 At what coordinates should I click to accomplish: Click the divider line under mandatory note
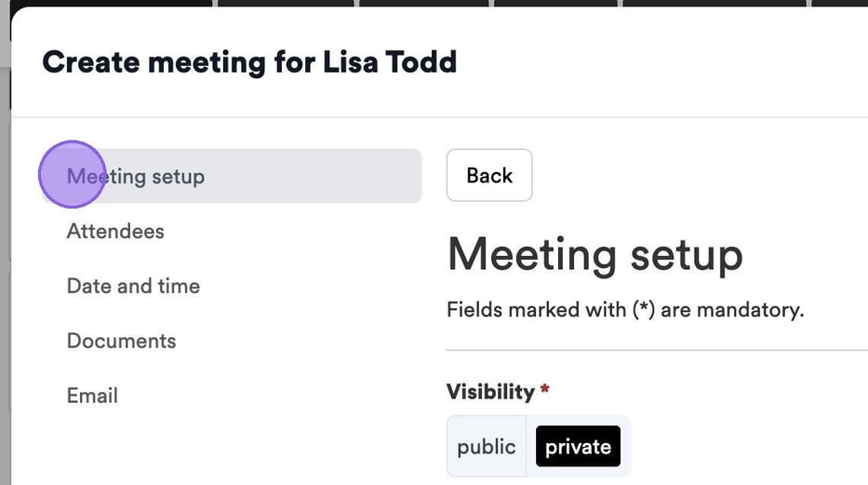[651, 350]
